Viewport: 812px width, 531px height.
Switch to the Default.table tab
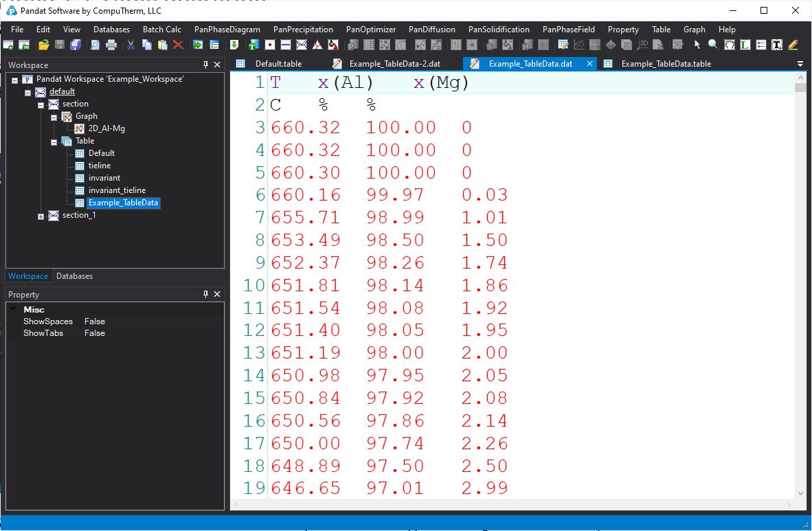(x=278, y=64)
